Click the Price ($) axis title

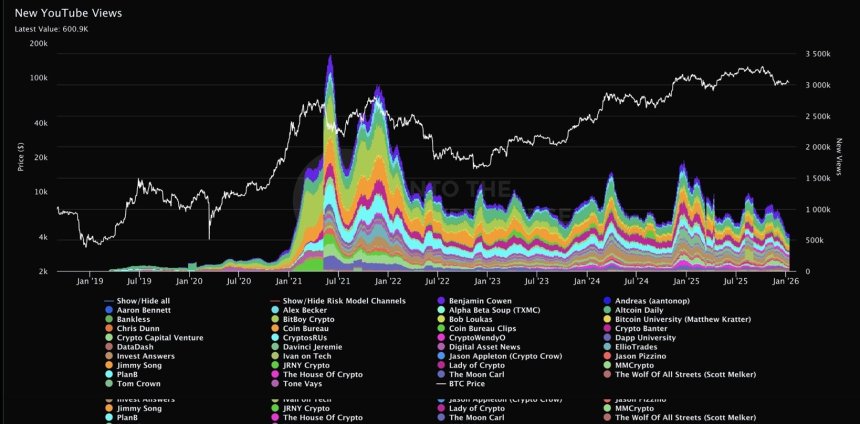pyautogui.click(x=21, y=155)
